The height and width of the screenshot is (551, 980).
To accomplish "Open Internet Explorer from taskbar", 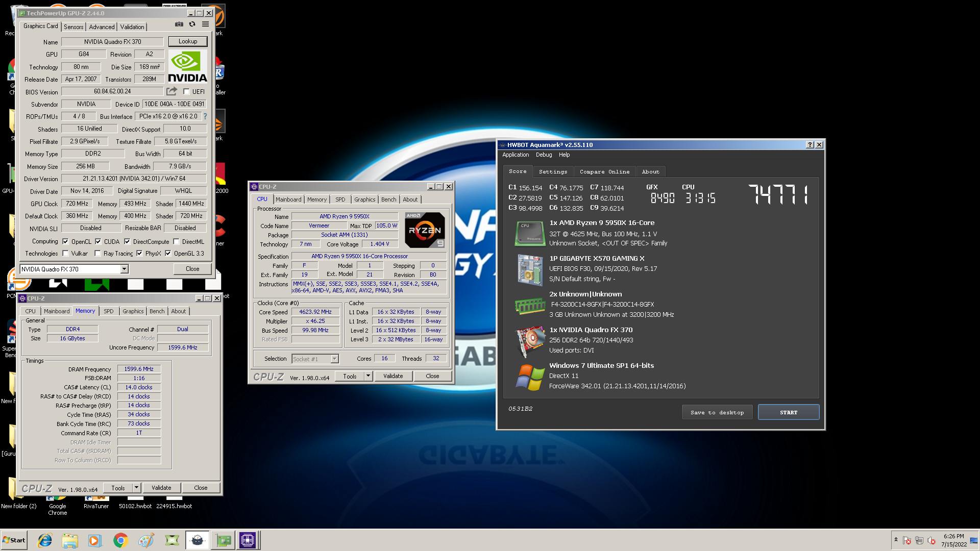I will tap(45, 540).
